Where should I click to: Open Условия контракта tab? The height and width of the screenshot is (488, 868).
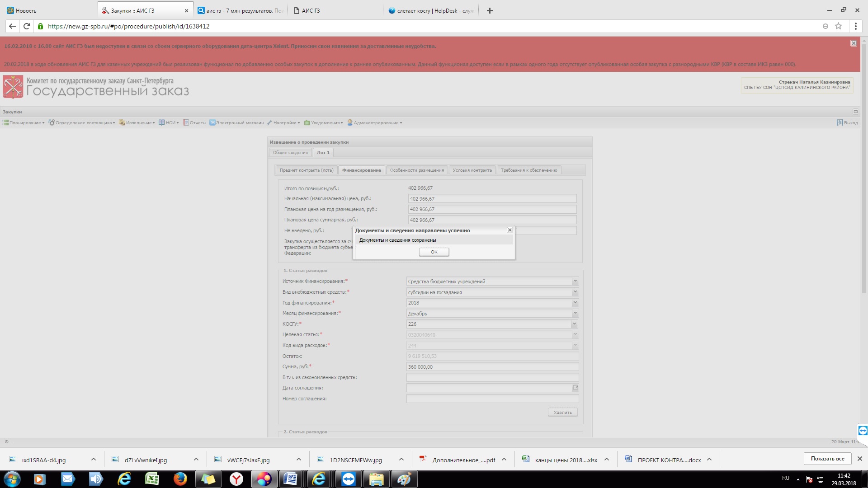coord(472,170)
